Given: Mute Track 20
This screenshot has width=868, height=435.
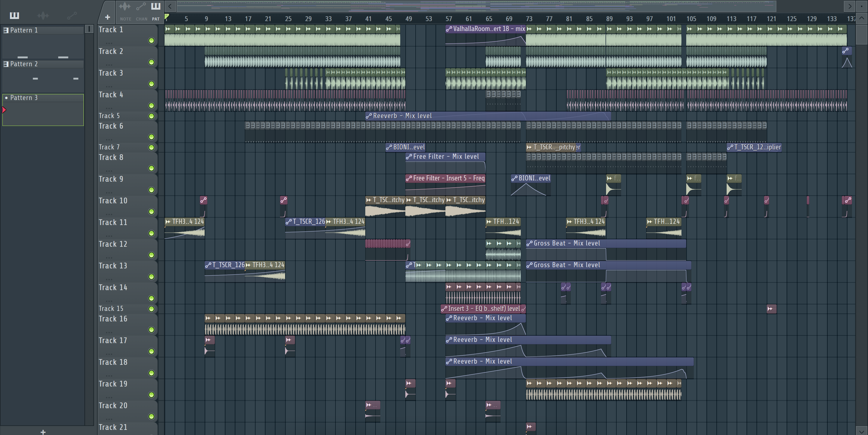Looking at the screenshot, I should (x=152, y=417).
